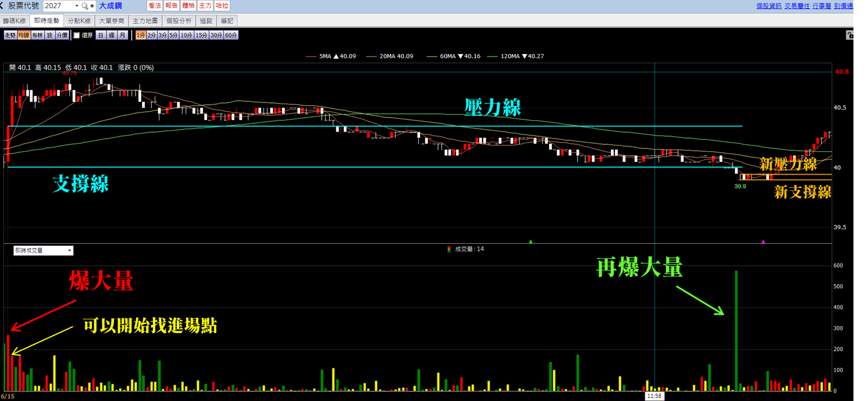
Task: Click the green triangle marker below chart
Action: 530,241
